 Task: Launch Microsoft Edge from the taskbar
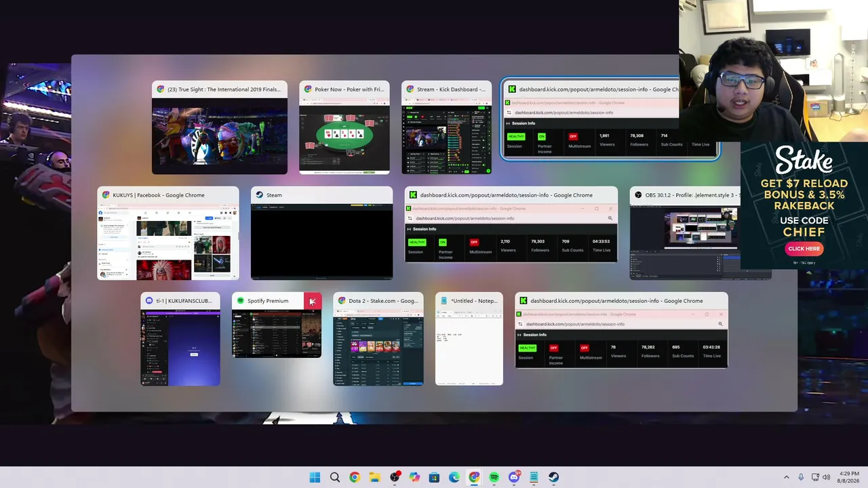coord(454,477)
